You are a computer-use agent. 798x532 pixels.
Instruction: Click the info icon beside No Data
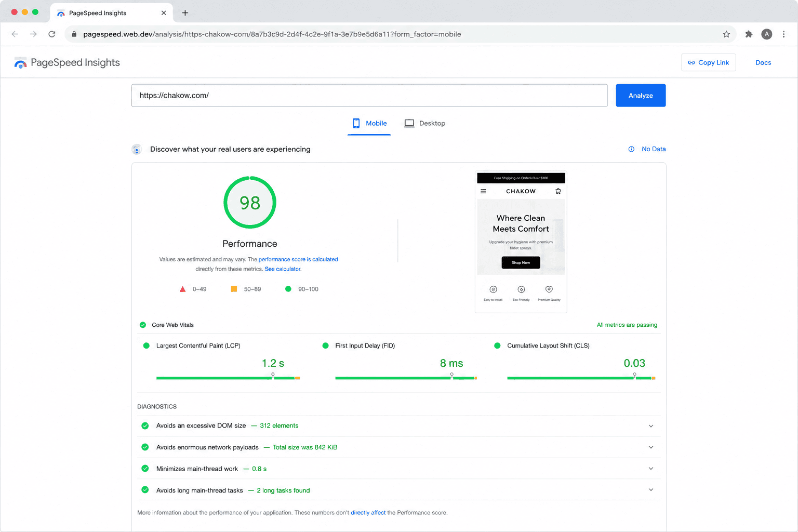(x=631, y=149)
